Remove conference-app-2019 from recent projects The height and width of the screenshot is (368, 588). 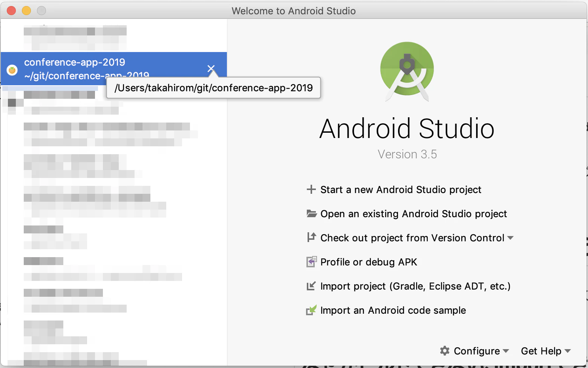[211, 69]
